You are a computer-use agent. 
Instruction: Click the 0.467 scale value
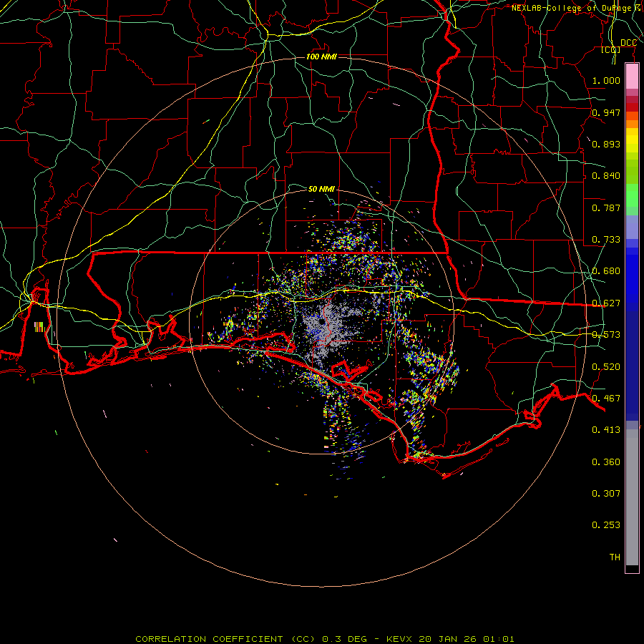606,399
